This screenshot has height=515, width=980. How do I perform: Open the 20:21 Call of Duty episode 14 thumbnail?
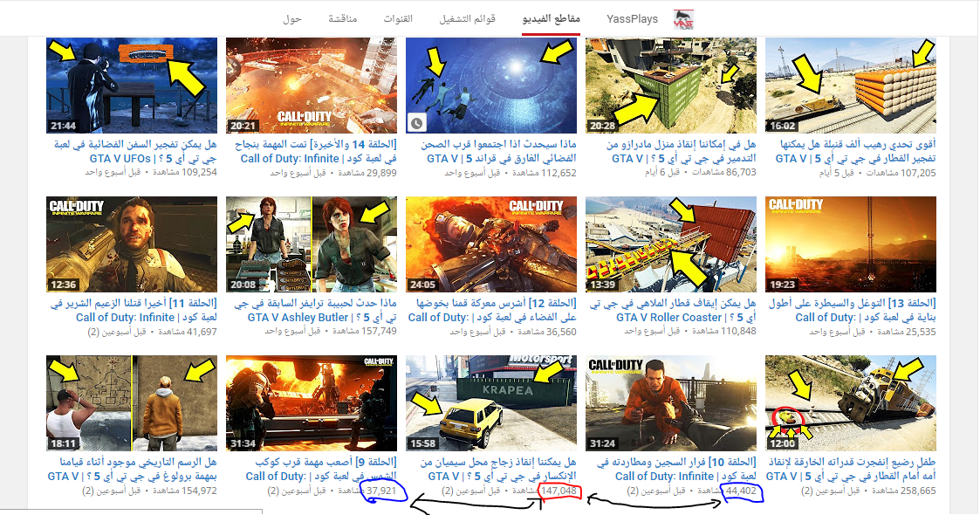312,86
